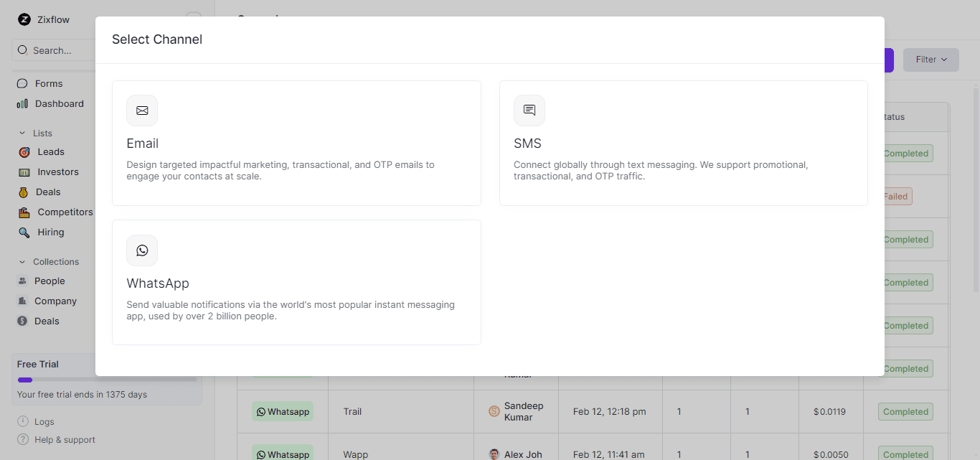Select the WhatsApp channel icon
The height and width of the screenshot is (460, 980).
pos(142,250)
